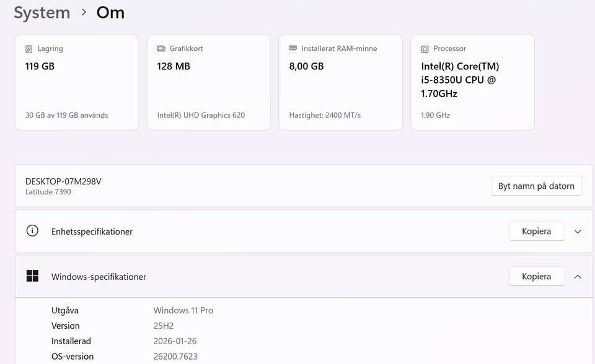Screen dimensions: 595x364
Task: Open the Installerat RAM-minne 8,00 GB card
Action: coord(340,83)
